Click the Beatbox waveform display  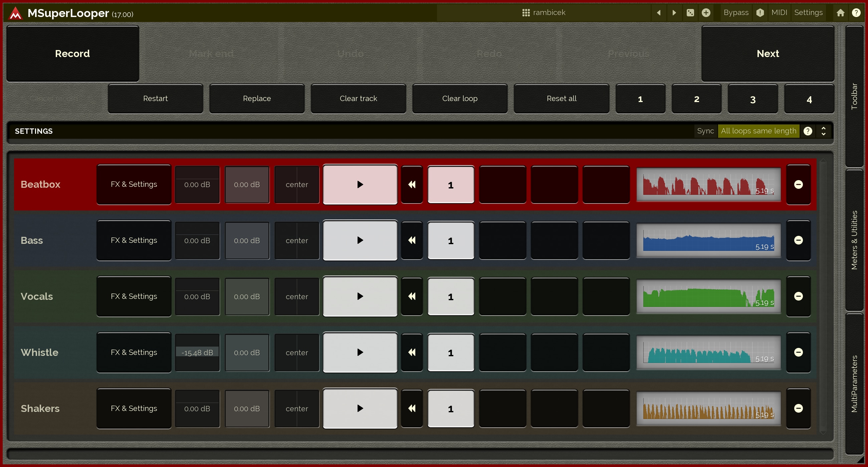[708, 184]
